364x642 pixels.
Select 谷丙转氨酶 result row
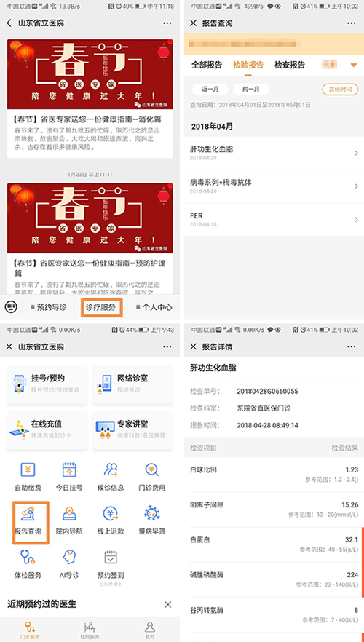pos(274,614)
